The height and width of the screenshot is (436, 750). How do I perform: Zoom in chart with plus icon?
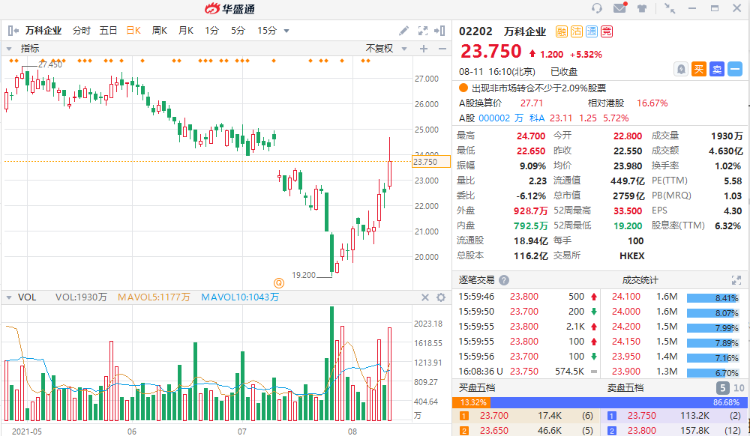click(x=424, y=48)
